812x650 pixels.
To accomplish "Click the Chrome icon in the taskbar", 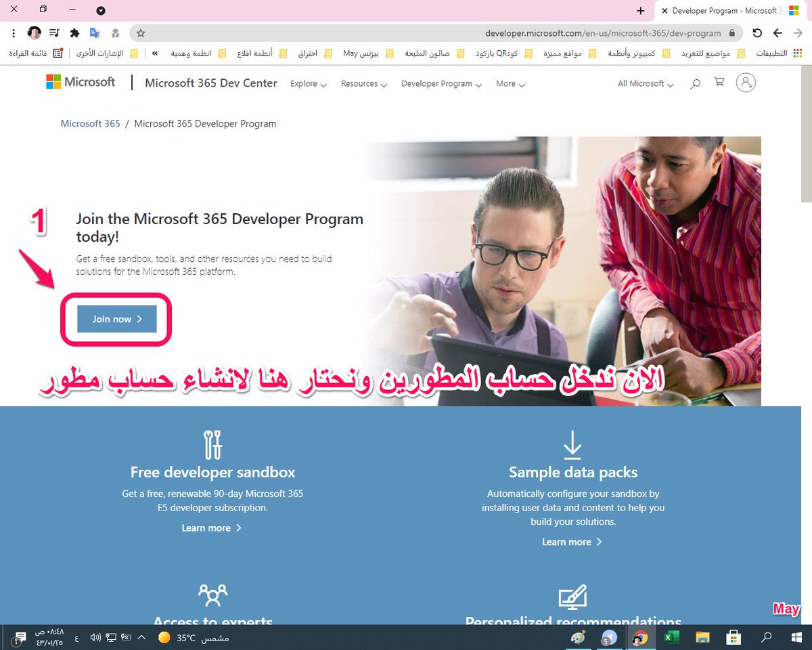I will point(639,637).
